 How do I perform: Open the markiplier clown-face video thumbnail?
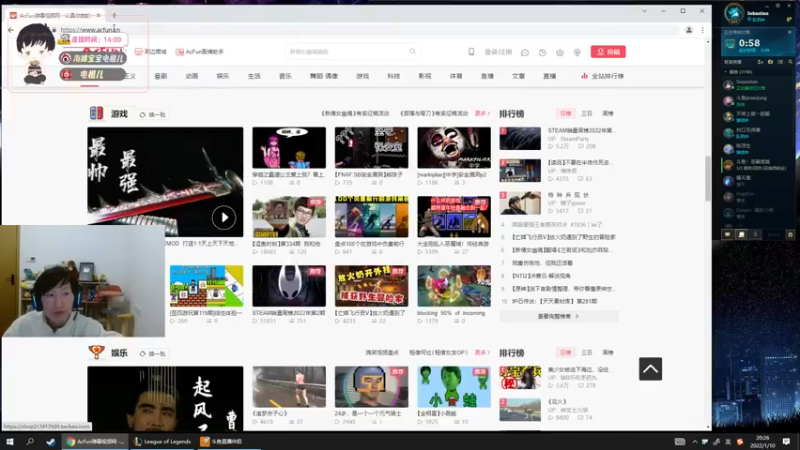(x=454, y=148)
